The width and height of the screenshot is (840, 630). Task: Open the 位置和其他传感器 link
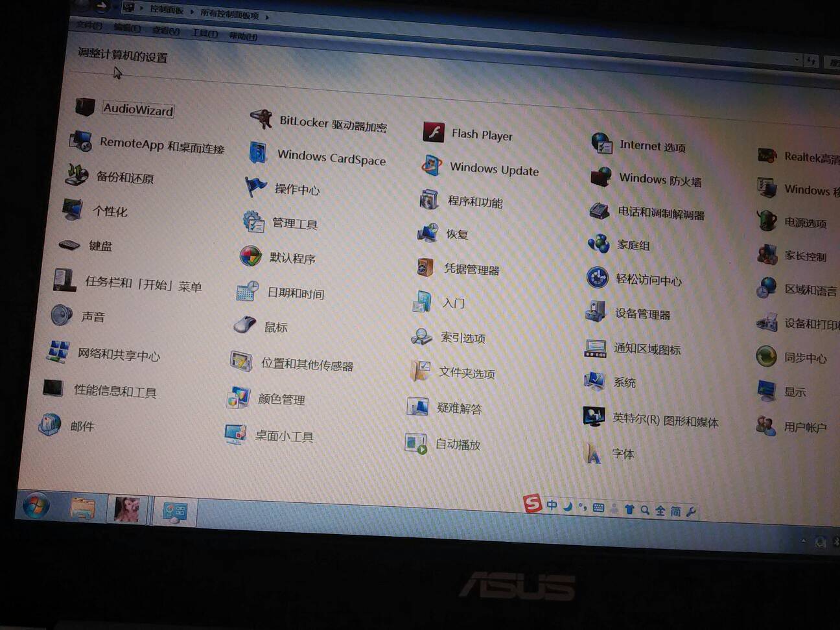(307, 364)
